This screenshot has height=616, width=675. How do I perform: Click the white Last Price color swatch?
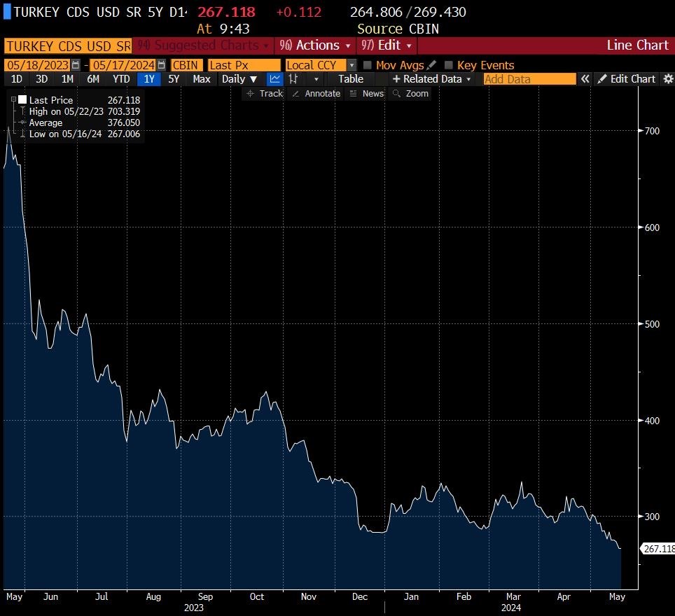[22, 100]
